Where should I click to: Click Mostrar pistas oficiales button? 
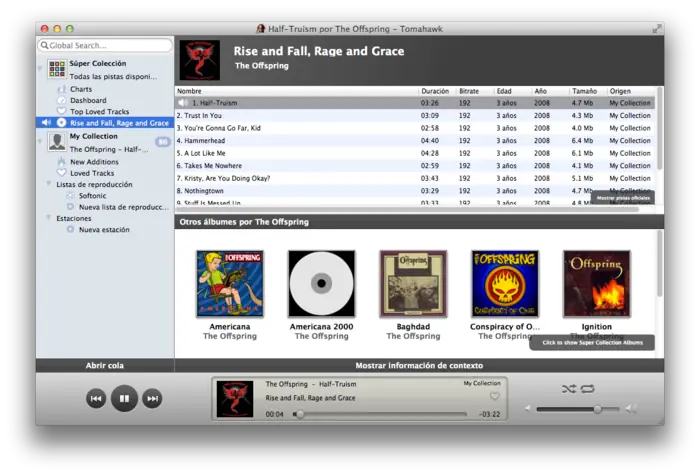623,198
